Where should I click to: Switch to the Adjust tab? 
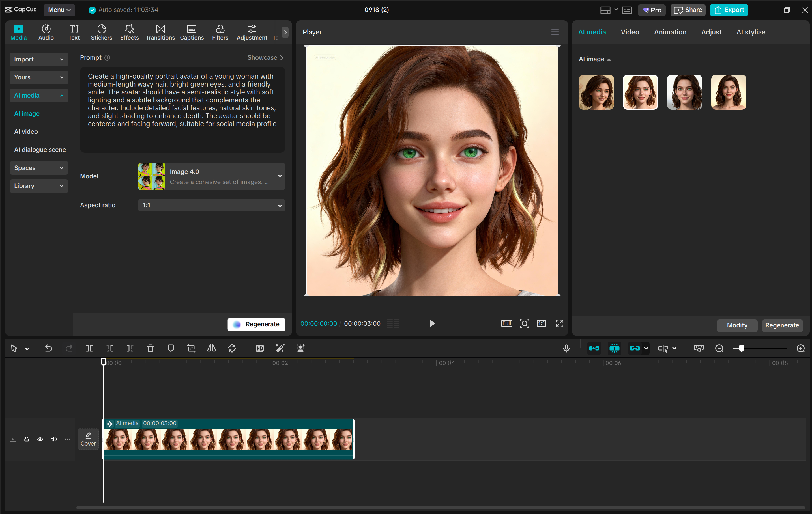[x=711, y=32]
